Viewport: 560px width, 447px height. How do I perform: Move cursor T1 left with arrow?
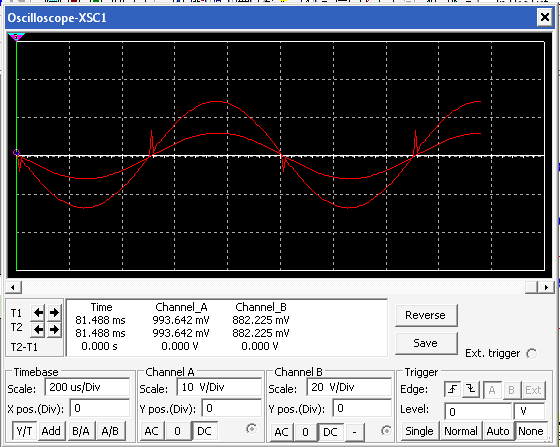[x=38, y=313]
